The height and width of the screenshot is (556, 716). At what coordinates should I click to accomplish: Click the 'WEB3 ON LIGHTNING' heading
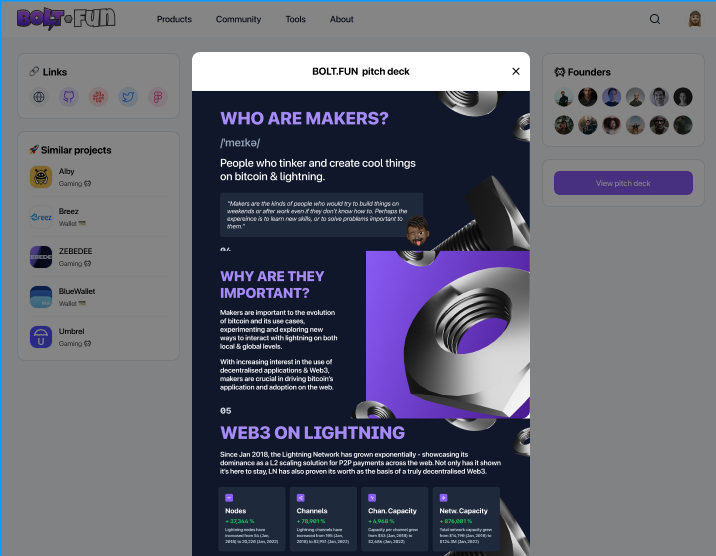(x=312, y=433)
